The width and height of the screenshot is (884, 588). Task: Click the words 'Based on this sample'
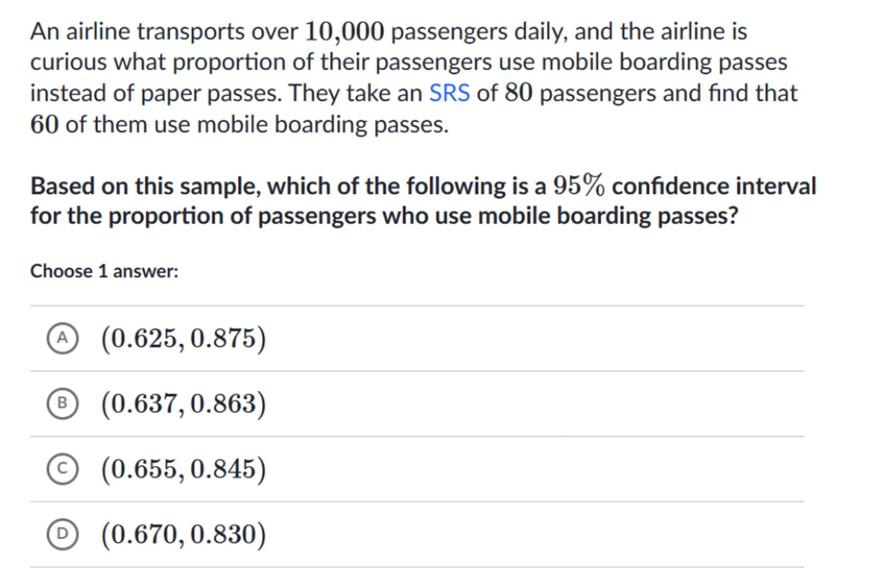pyautogui.click(x=145, y=186)
